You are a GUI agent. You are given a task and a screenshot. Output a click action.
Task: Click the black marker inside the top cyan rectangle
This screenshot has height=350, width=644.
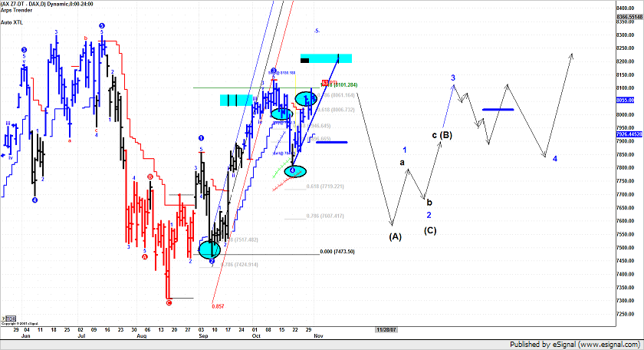[304, 59]
